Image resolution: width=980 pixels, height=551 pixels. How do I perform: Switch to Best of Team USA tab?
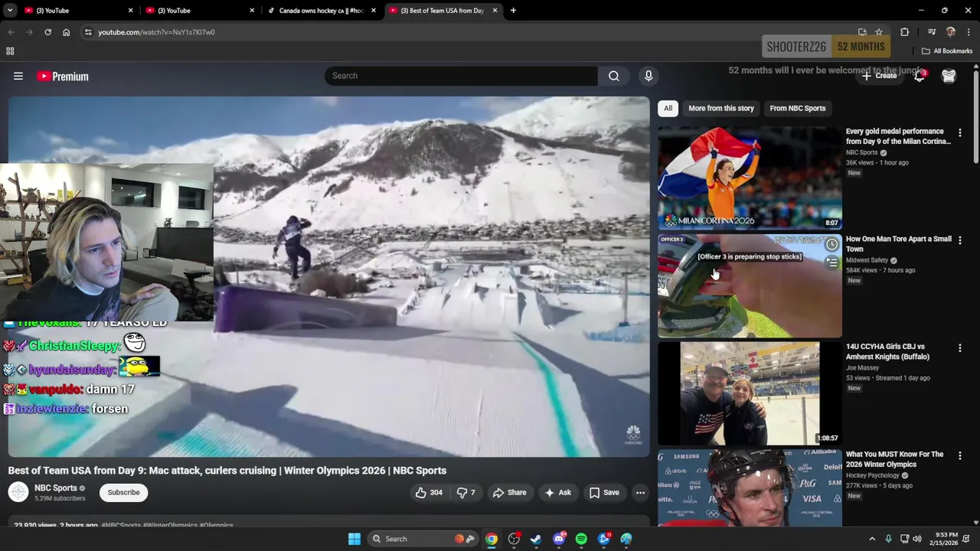pos(444,11)
